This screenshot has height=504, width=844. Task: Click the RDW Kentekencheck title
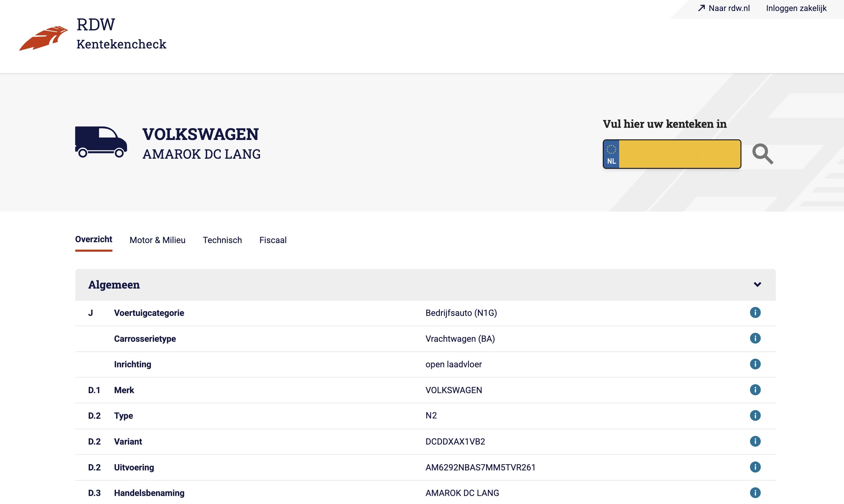(x=121, y=34)
